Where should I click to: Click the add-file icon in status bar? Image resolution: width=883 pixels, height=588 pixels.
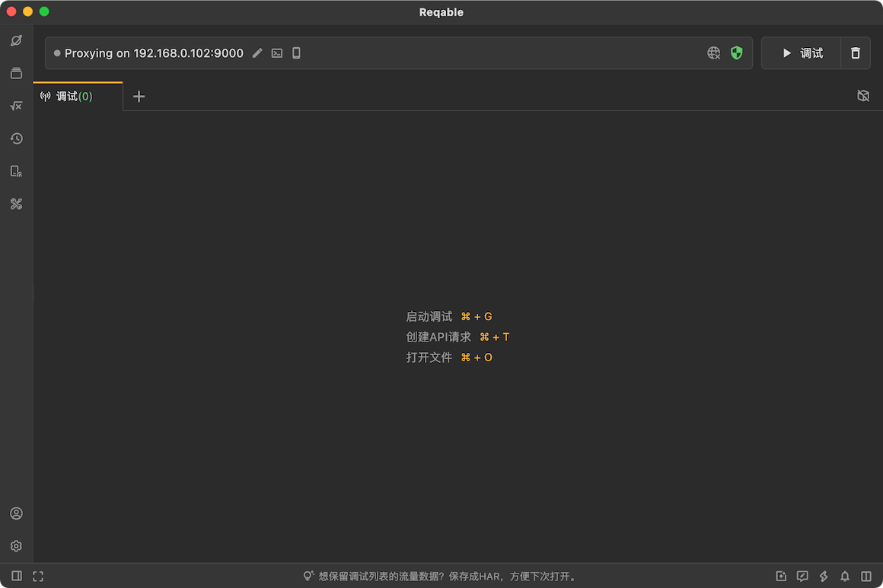[x=781, y=576]
